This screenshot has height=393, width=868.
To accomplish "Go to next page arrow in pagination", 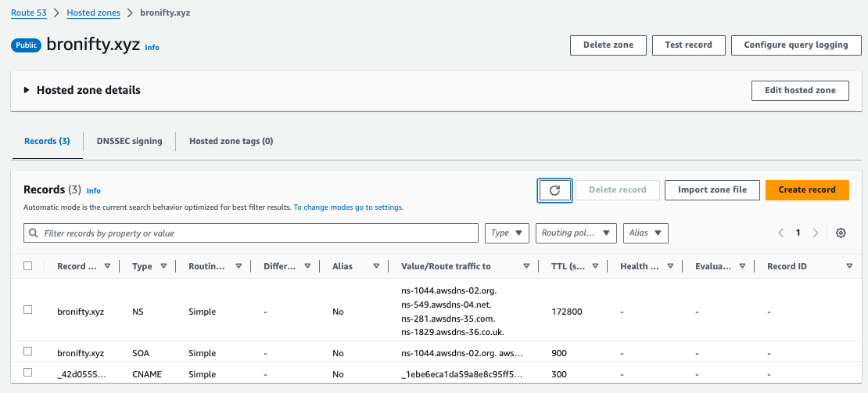I will pos(816,233).
